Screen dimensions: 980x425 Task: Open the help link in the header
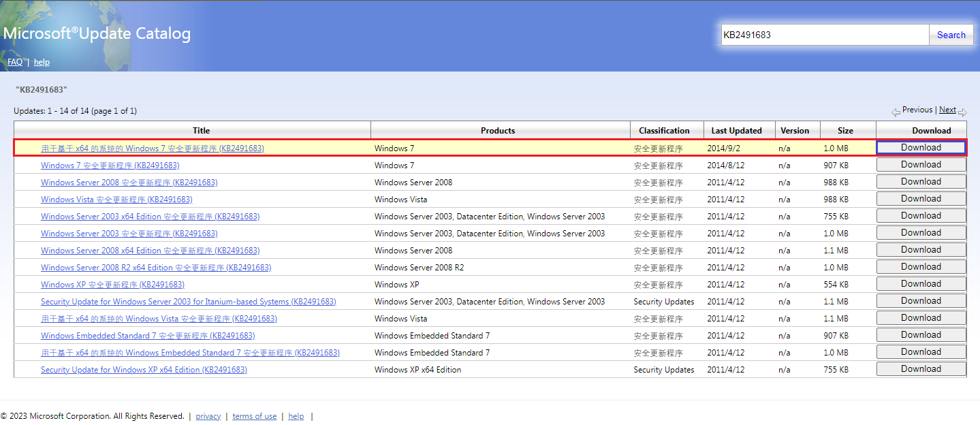(x=42, y=61)
